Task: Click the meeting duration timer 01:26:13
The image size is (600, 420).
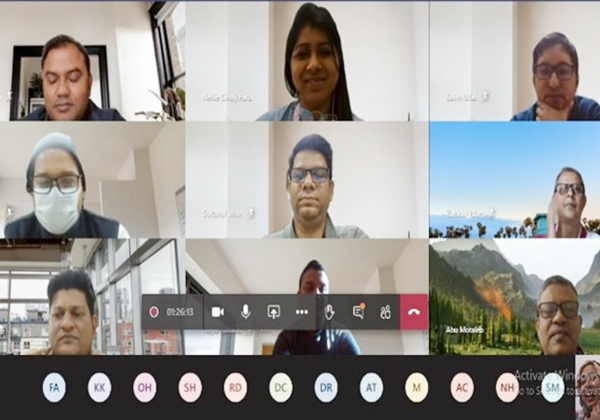Action: click(x=178, y=312)
